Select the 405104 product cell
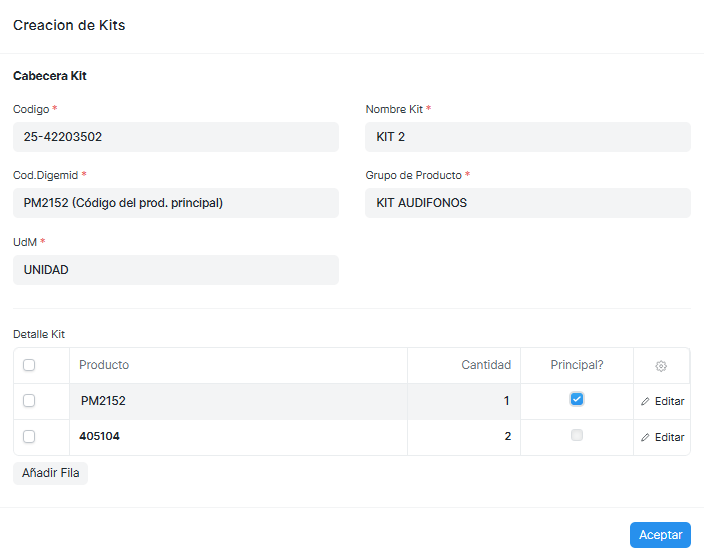 point(238,437)
